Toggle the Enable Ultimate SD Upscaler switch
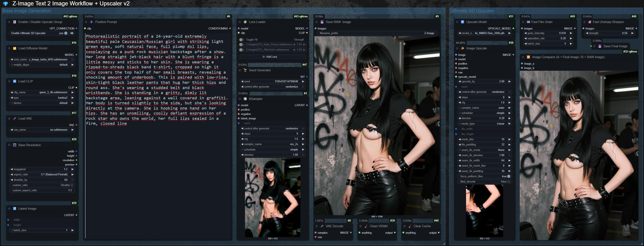The image size is (644, 246). click(x=66, y=33)
